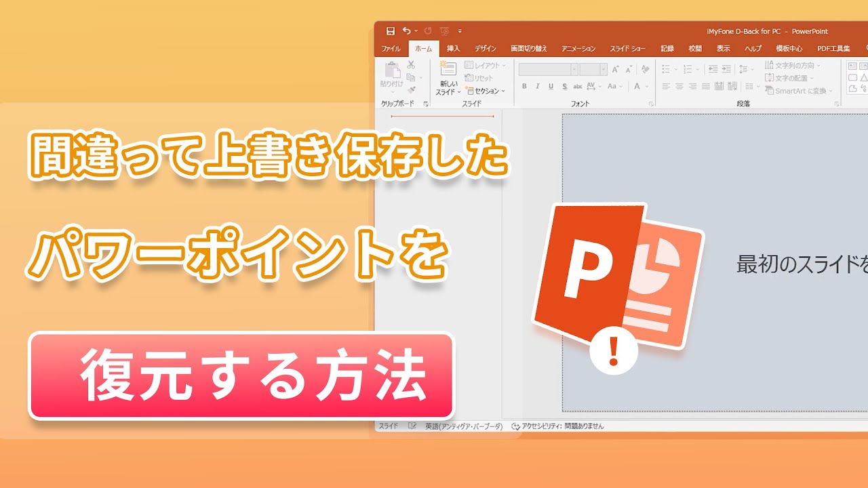The width and height of the screenshot is (868, 488).
Task: Click SmartArt に変換 button
Action: pyautogui.click(x=799, y=91)
